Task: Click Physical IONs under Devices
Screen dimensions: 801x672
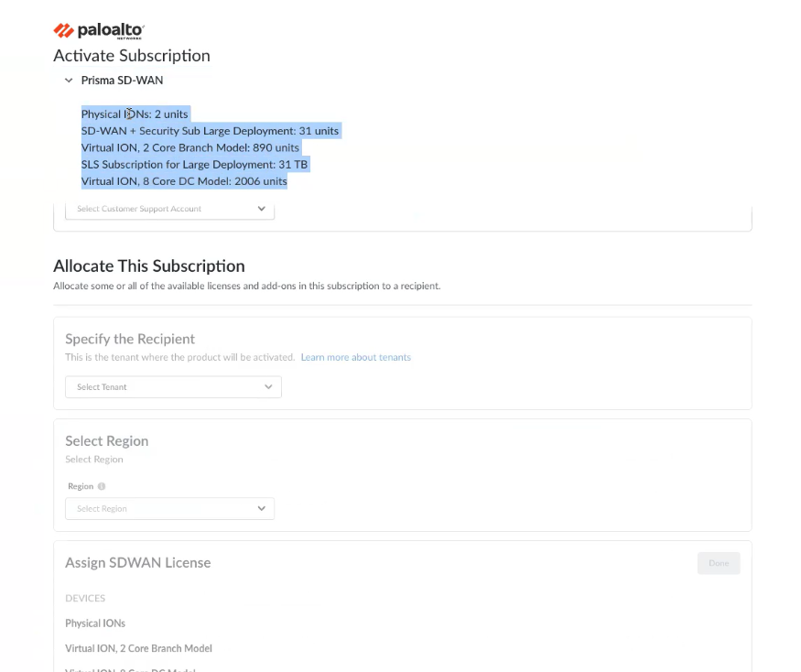Action: click(95, 623)
